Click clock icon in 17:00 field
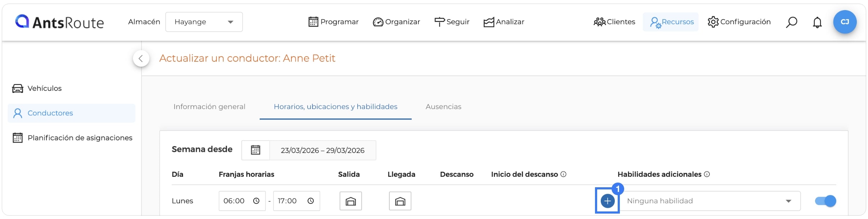The width and height of the screenshot is (868, 219). (311, 201)
